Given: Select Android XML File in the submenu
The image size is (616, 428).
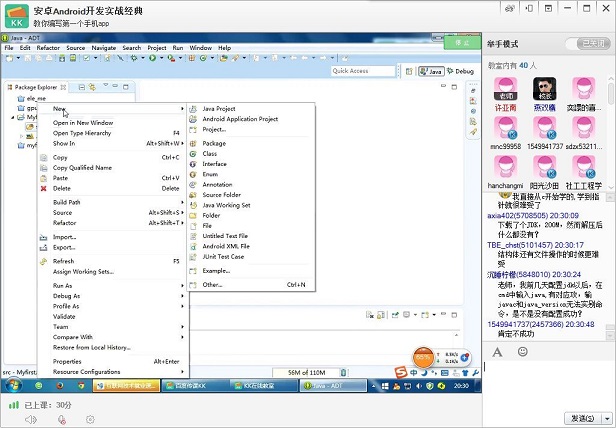Looking at the screenshot, I should pos(226,246).
